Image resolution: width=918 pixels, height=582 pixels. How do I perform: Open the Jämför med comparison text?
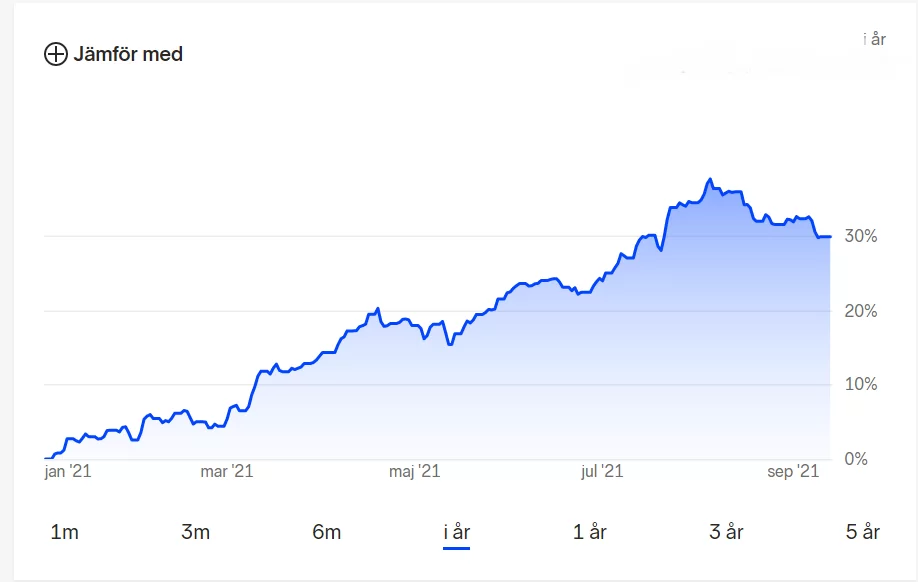(x=128, y=54)
